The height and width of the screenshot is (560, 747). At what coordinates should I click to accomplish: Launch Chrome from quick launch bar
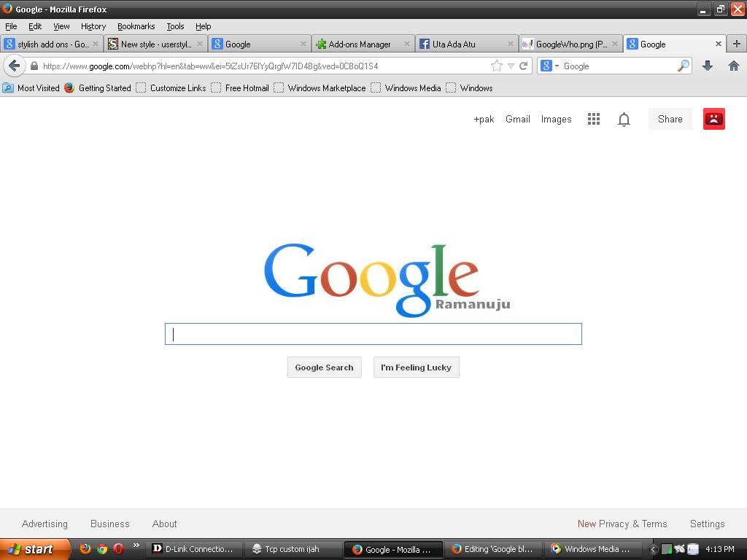[x=102, y=548]
